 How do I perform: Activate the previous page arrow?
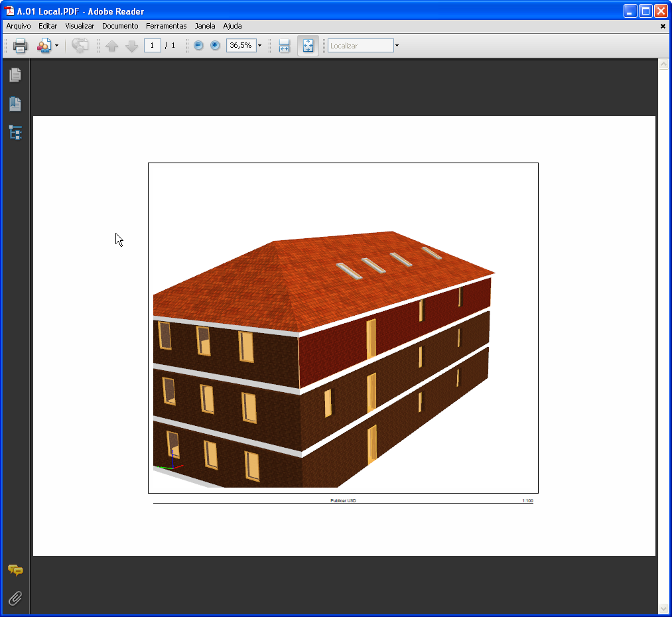pyautogui.click(x=111, y=45)
